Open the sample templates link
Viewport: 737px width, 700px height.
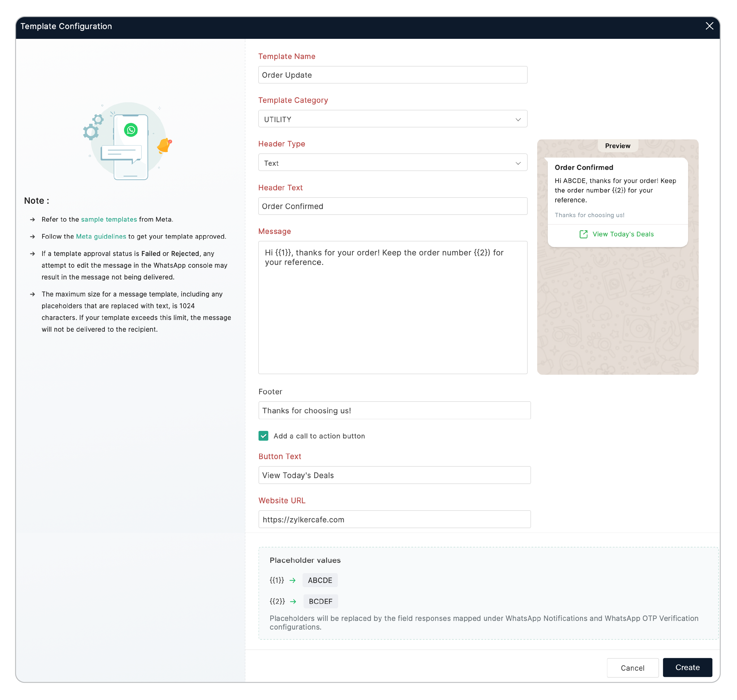tap(109, 219)
